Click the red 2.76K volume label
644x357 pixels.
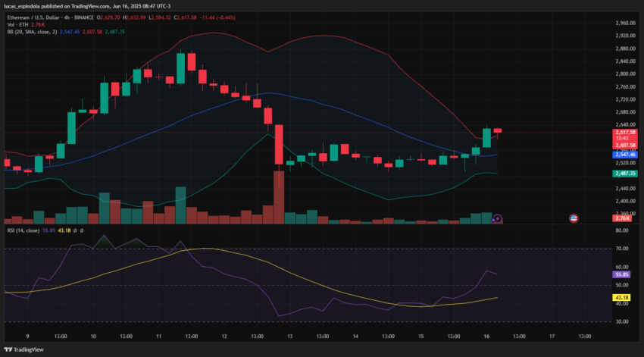point(622,218)
